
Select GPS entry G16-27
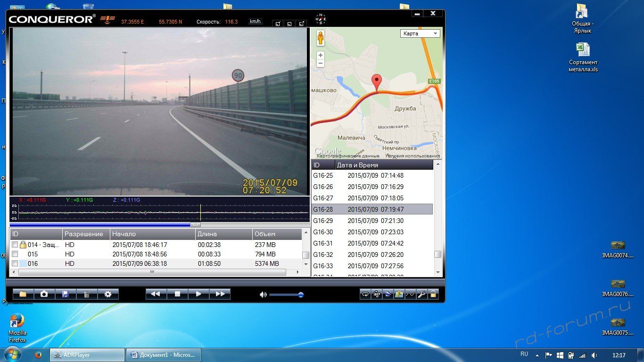(x=372, y=198)
